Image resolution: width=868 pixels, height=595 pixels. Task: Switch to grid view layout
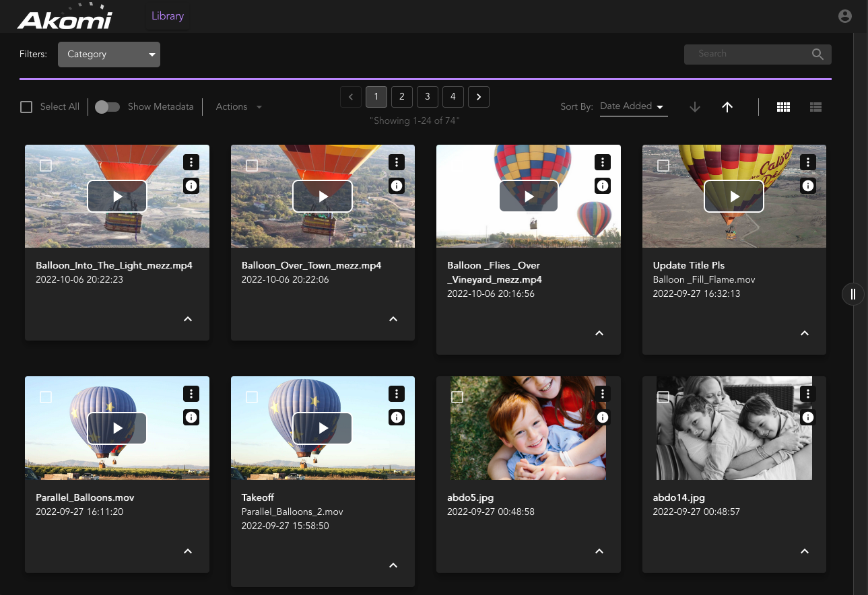[783, 107]
